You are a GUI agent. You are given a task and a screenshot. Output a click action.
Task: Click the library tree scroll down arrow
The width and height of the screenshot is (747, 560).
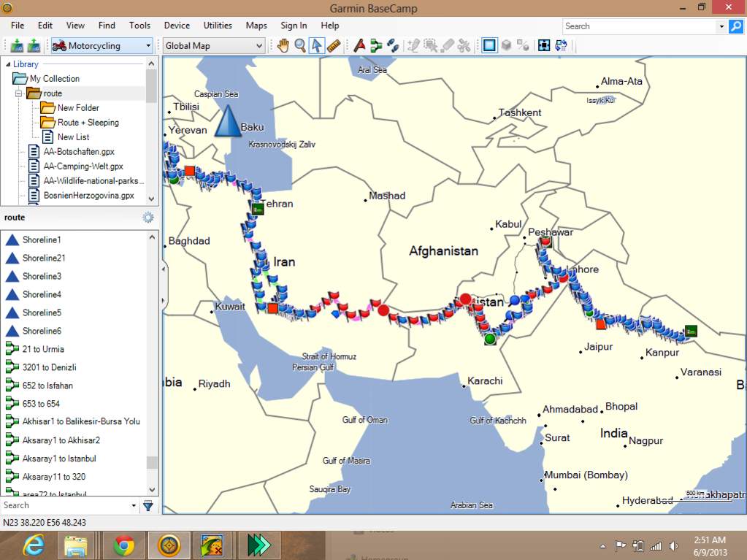coord(151,199)
